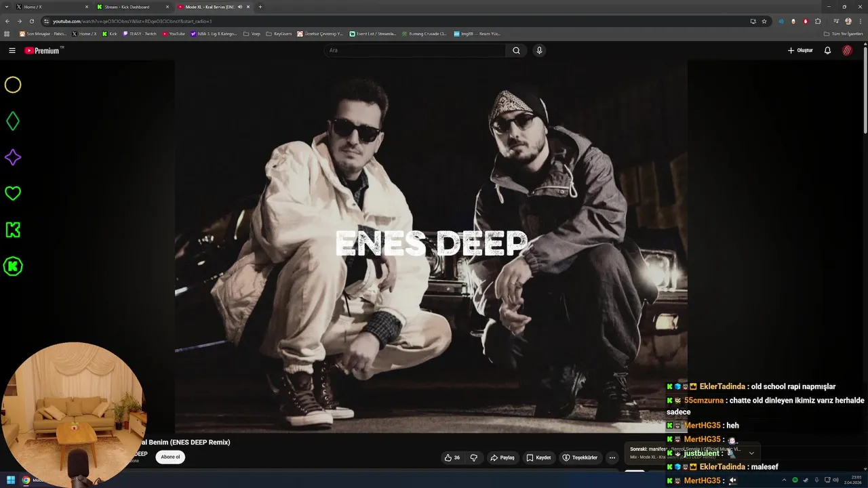The width and height of the screenshot is (868, 488).
Task: Expand the KeyGivers bookmarks folder
Action: (x=279, y=33)
